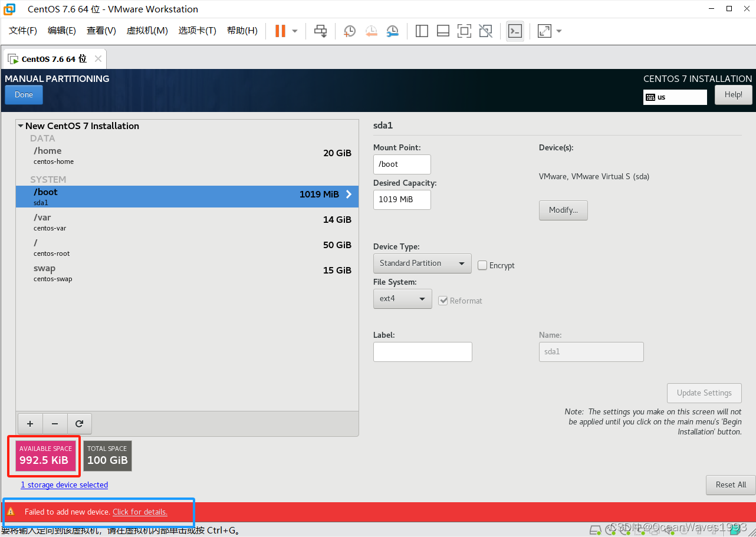Screen dimensions: 756x537
Task: Minimize the VMware Workstation window
Action: click(711, 9)
